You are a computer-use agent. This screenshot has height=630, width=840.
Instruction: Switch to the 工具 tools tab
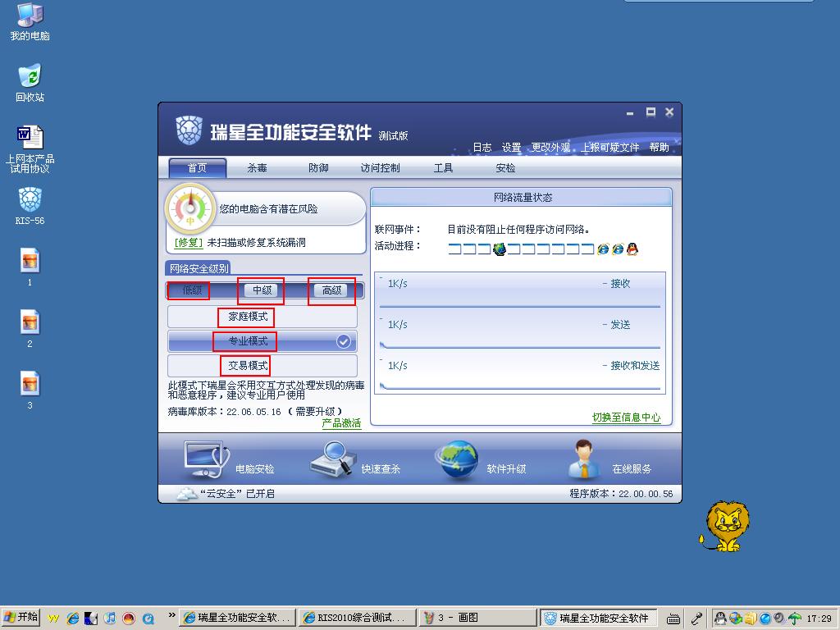click(443, 168)
